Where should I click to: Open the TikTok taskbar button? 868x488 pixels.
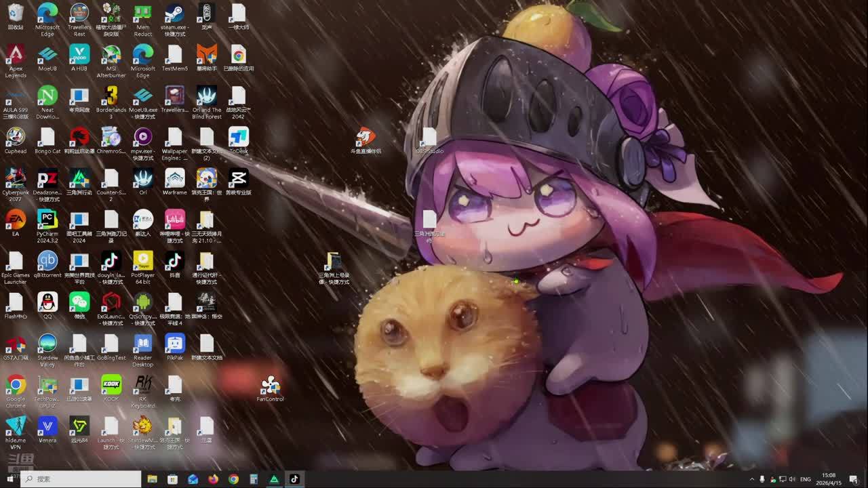(294, 479)
